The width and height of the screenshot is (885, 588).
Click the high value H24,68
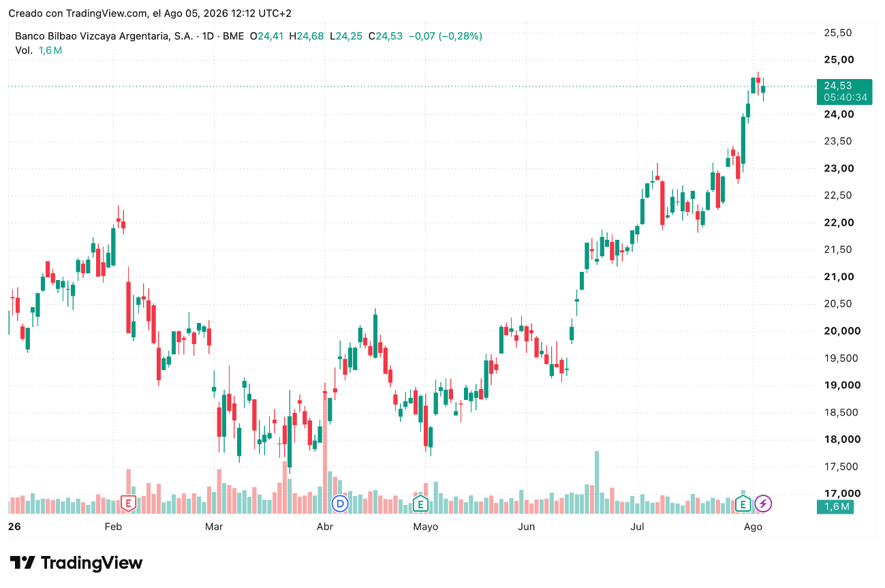click(306, 36)
